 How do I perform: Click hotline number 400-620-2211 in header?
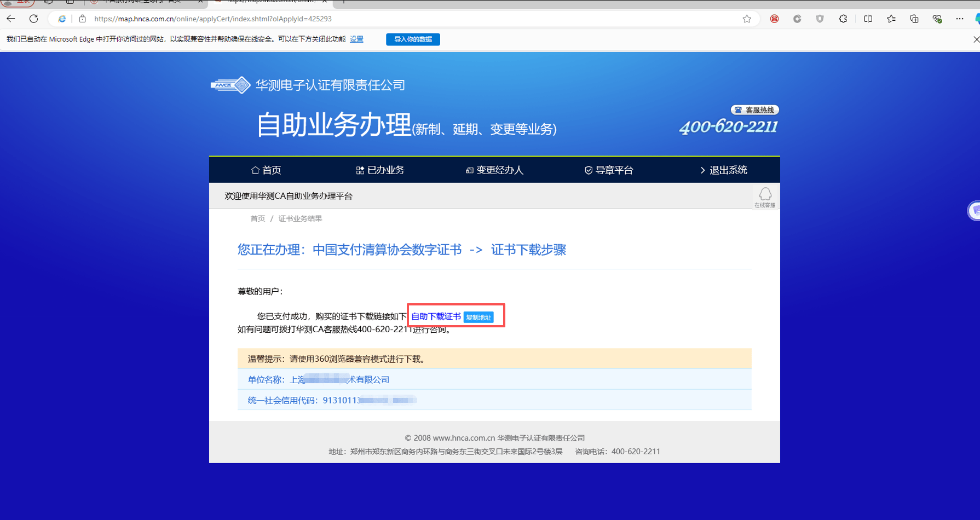coord(728,127)
